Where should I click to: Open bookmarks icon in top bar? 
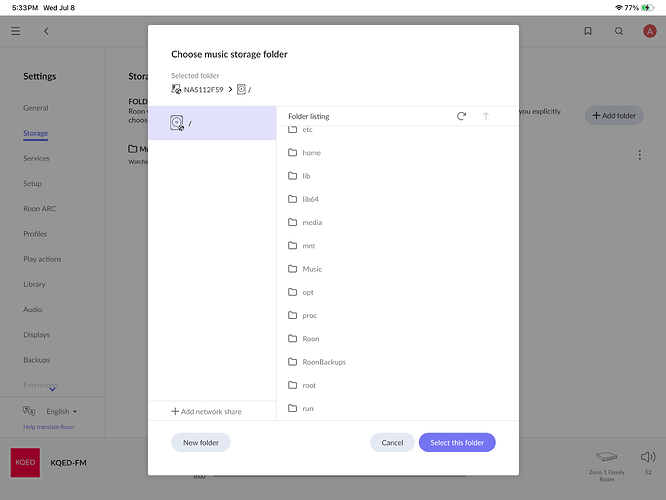(x=588, y=31)
